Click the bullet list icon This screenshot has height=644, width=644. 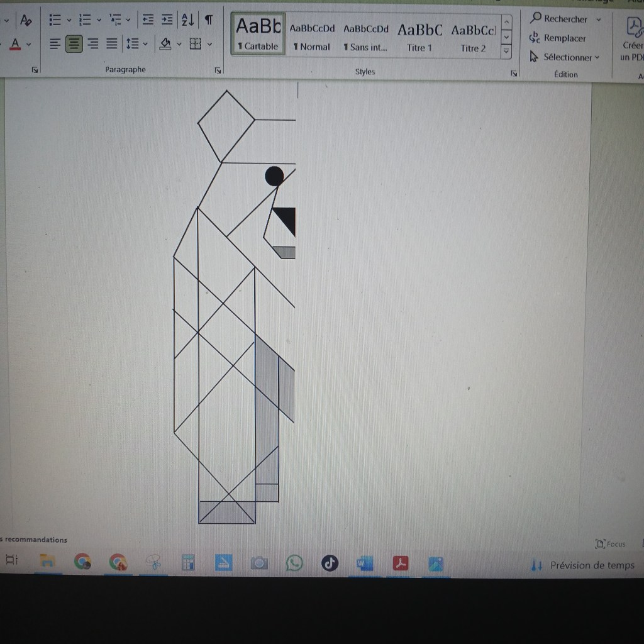[55, 20]
